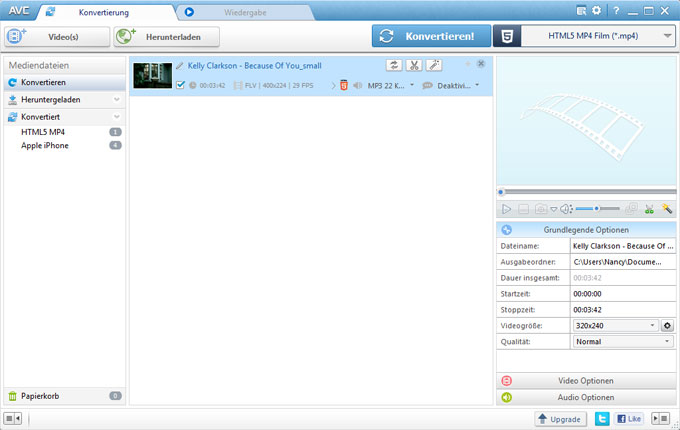Screen dimensions: 680x430
Task: Select Konvertieren in the Mediendateien sidebar
Action: pos(65,82)
